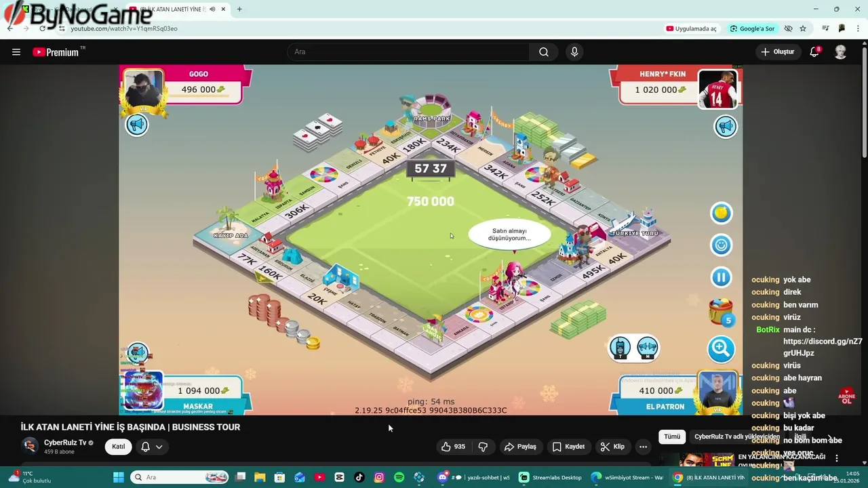
Task: Open the Windows Start button
Action: [118, 477]
